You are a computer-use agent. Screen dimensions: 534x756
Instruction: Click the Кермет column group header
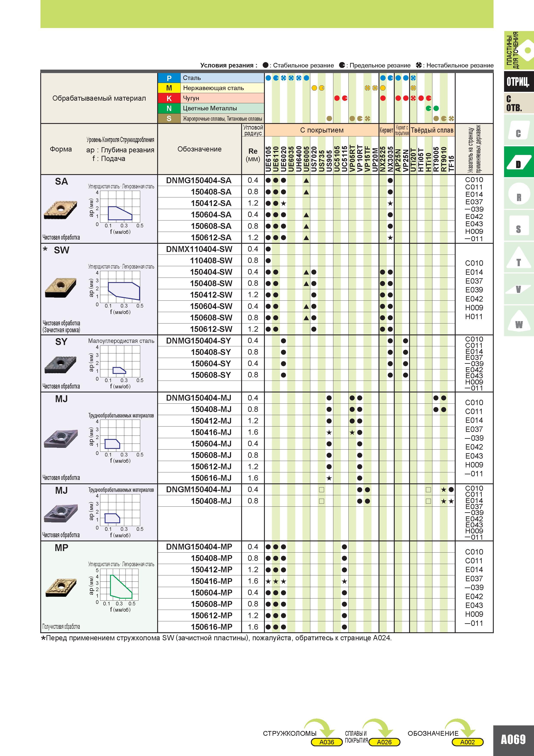pyautogui.click(x=386, y=130)
